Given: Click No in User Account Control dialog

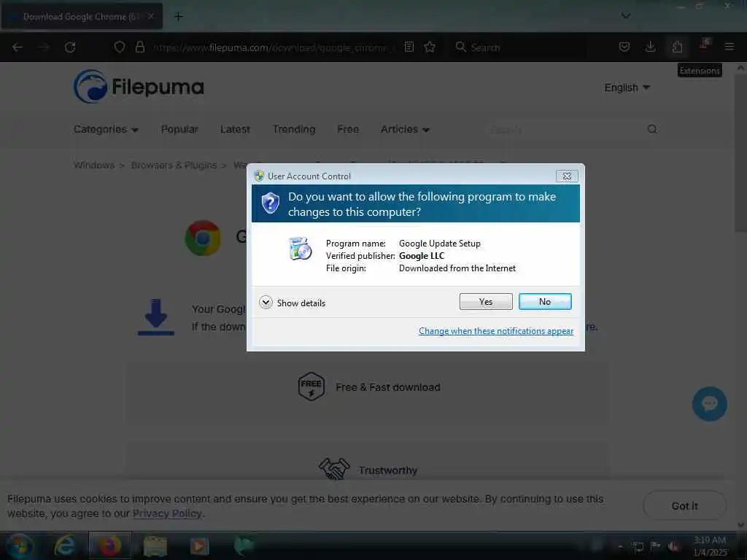Looking at the screenshot, I should click(x=544, y=301).
